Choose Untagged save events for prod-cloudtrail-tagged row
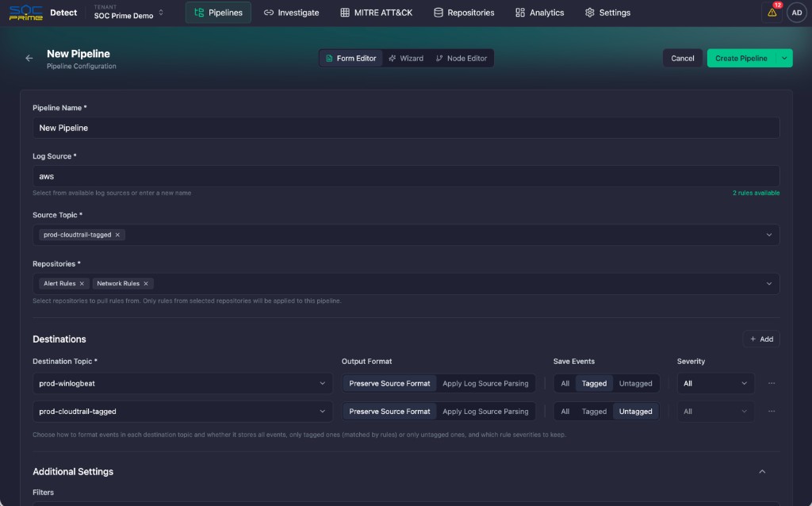The height and width of the screenshot is (506, 812). tap(635, 412)
